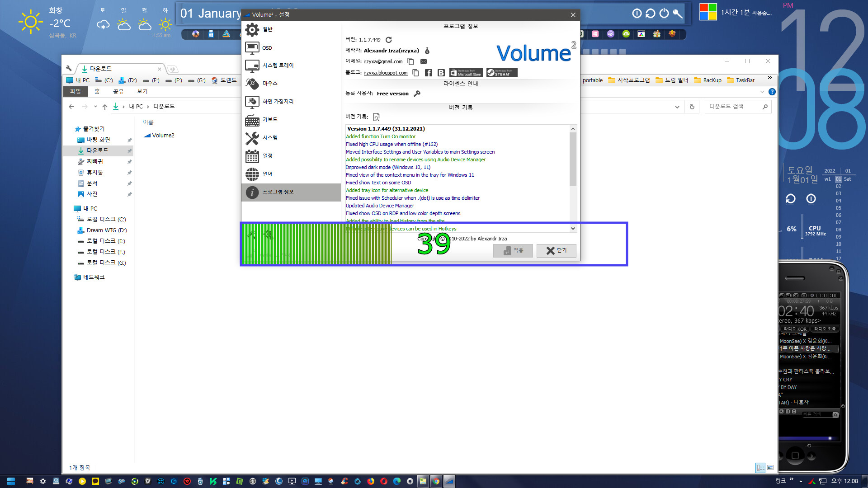The image size is (868, 488).
Task: Open the 보기 ribbon tab in Explorer
Action: point(142,92)
